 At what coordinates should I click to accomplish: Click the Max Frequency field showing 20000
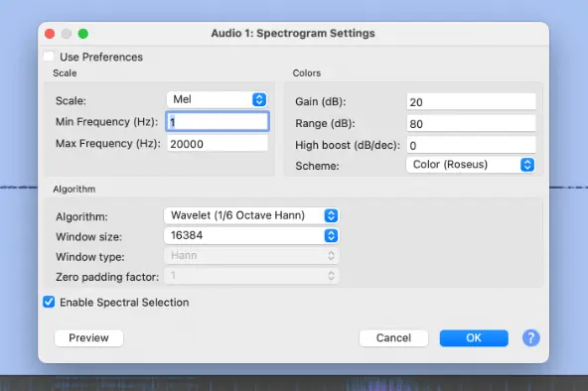[x=218, y=144]
